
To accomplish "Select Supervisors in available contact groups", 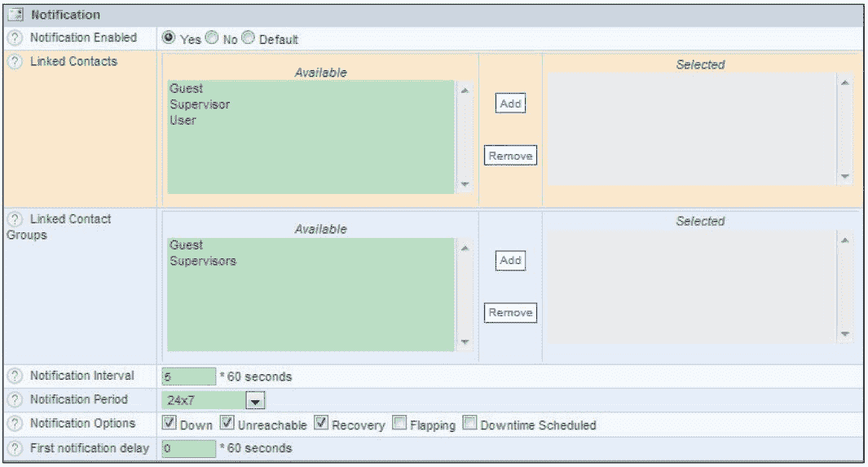I will pyautogui.click(x=203, y=262).
